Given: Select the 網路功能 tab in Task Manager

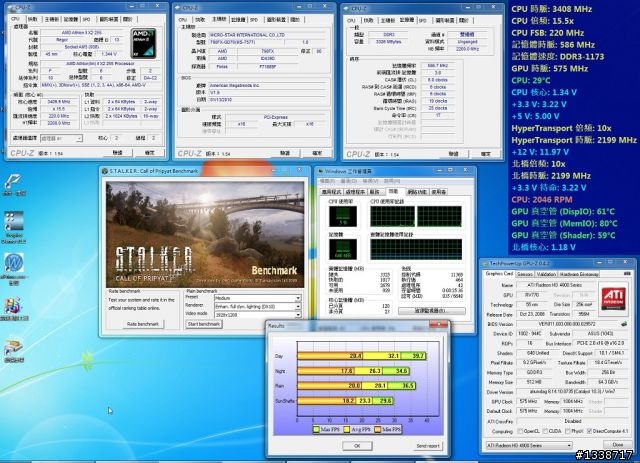Looking at the screenshot, I should click(417, 191).
